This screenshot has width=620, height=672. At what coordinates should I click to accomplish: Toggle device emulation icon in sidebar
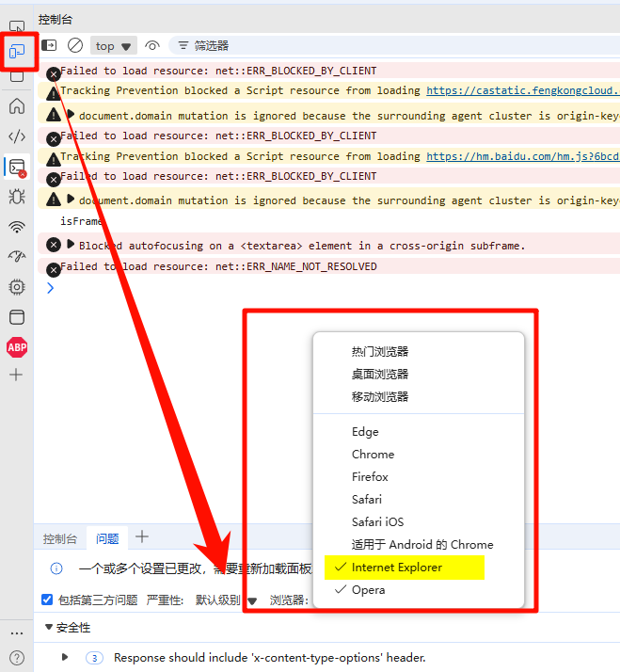pos(17,52)
